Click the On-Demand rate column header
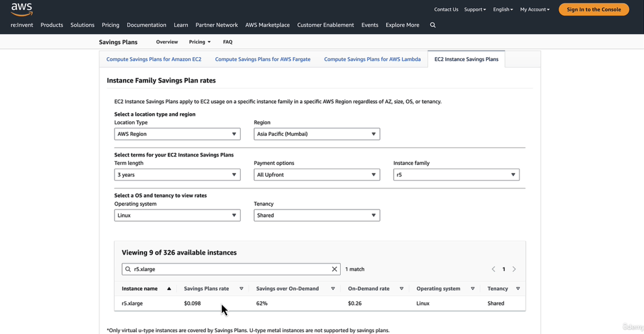 (369, 289)
